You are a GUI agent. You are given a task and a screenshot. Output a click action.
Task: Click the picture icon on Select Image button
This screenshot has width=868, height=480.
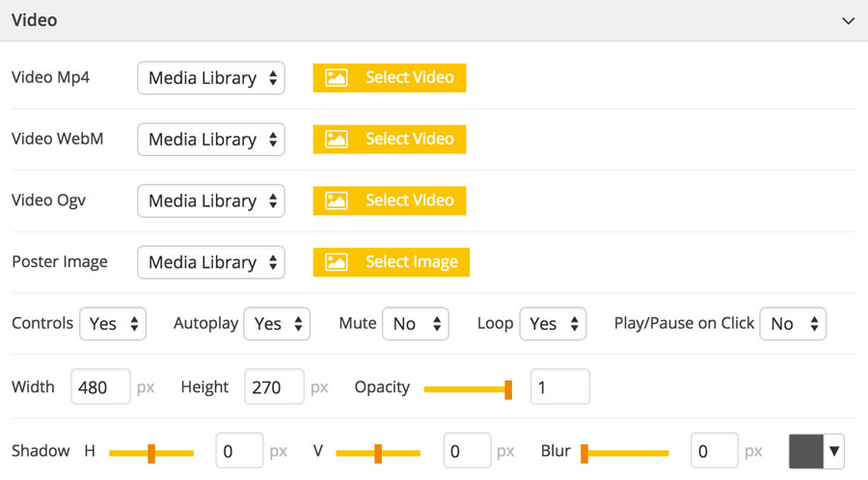336,262
